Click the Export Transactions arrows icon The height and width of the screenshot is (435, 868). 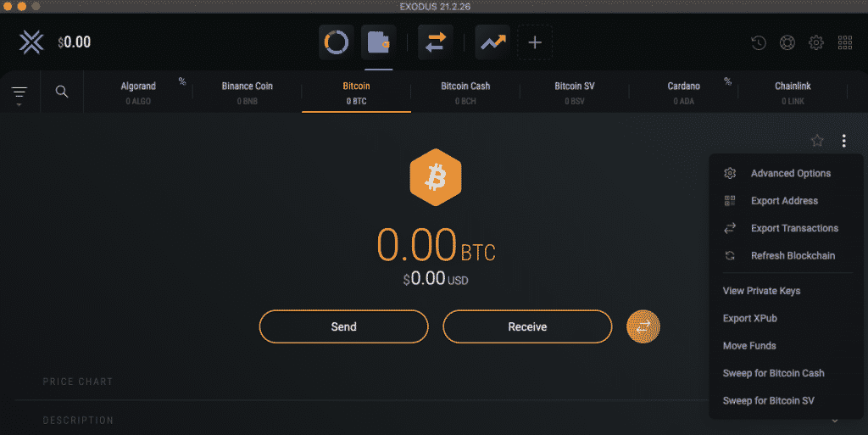coord(730,228)
